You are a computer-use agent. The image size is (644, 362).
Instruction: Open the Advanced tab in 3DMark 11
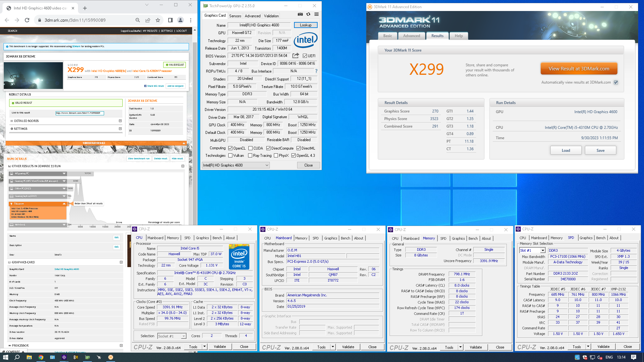(x=411, y=36)
